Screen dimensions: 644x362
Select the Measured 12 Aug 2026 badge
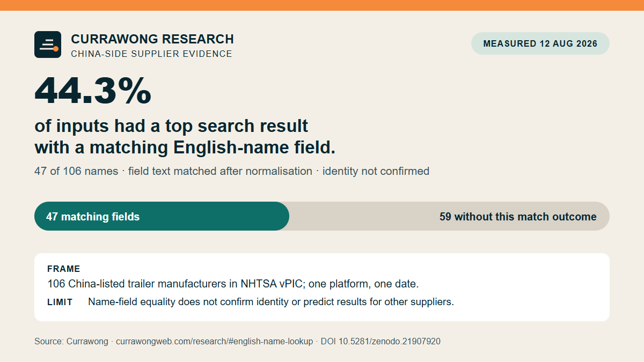pos(540,43)
